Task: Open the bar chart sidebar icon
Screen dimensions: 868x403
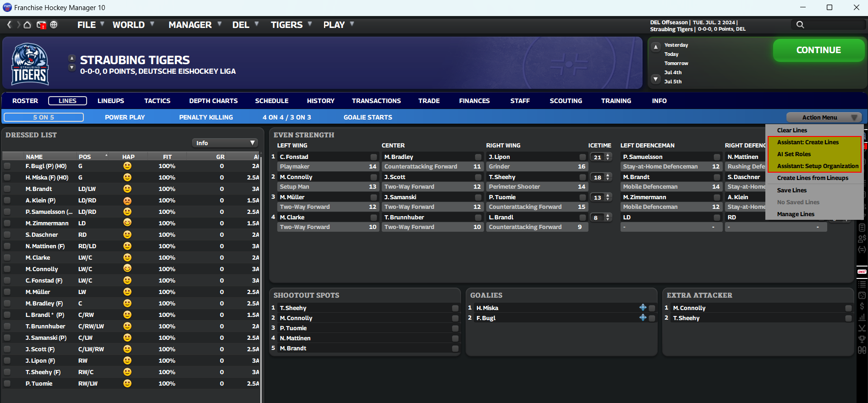Action: point(862,317)
